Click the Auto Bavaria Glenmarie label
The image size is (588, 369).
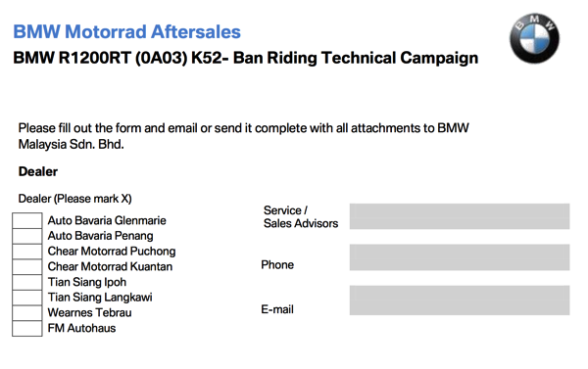[x=107, y=220]
